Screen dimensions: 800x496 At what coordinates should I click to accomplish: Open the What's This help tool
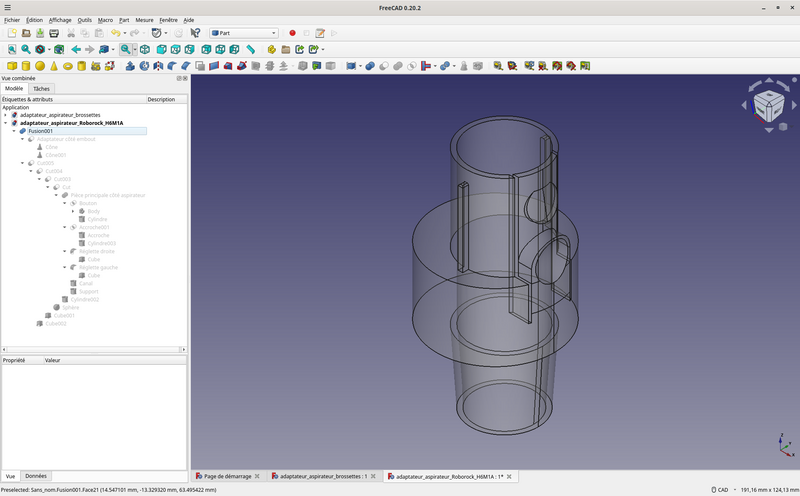click(195, 33)
